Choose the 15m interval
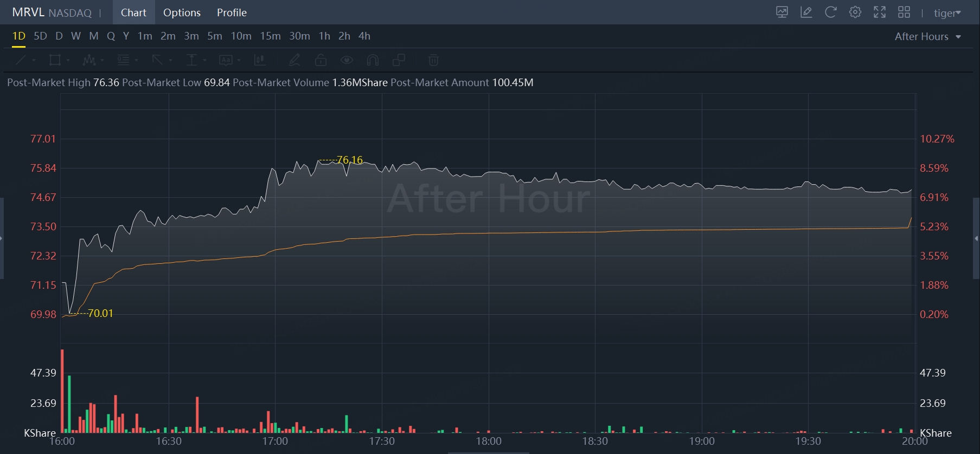This screenshot has height=454, width=980. [270, 36]
